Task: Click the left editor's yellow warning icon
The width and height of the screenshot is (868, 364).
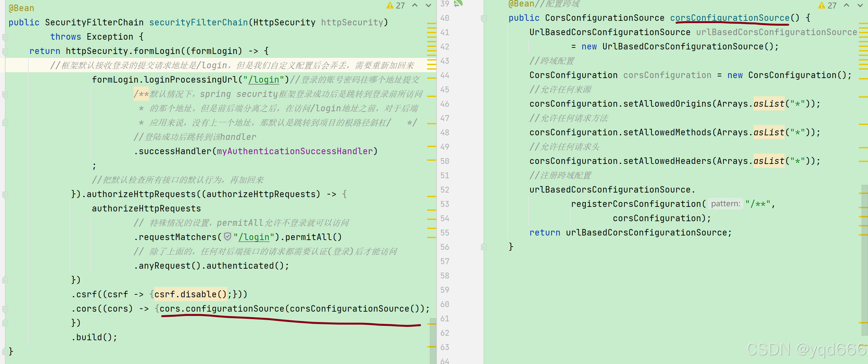Action: 390,6
